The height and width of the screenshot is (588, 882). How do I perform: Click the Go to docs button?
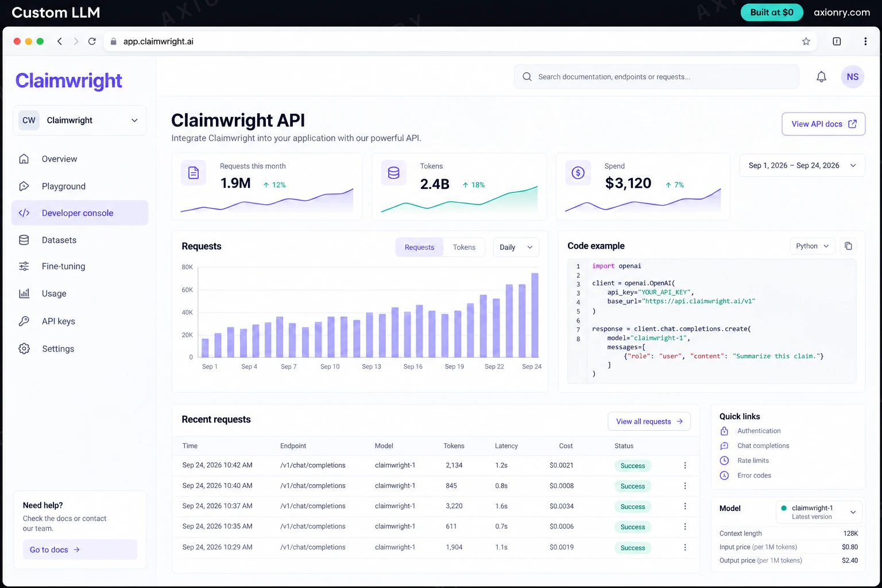(80, 550)
